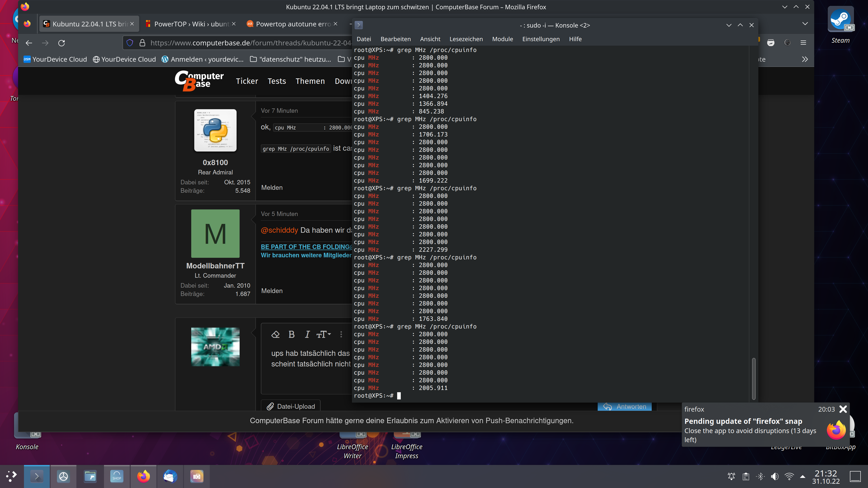
Task: Click the Antworten reply button
Action: (624, 406)
